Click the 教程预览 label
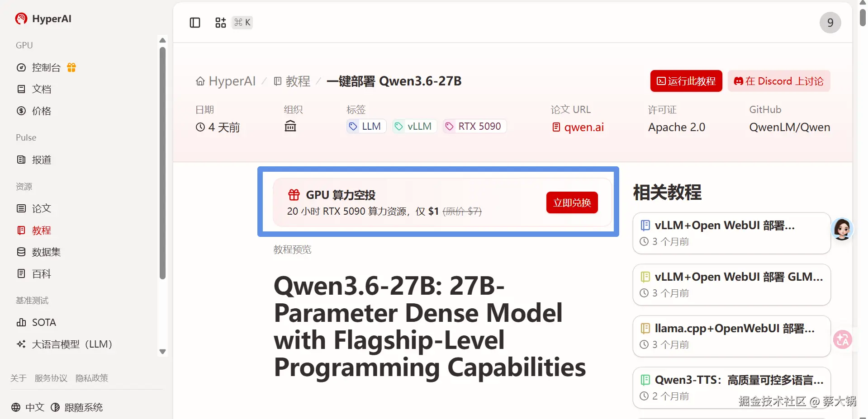868x419 pixels. coord(293,250)
